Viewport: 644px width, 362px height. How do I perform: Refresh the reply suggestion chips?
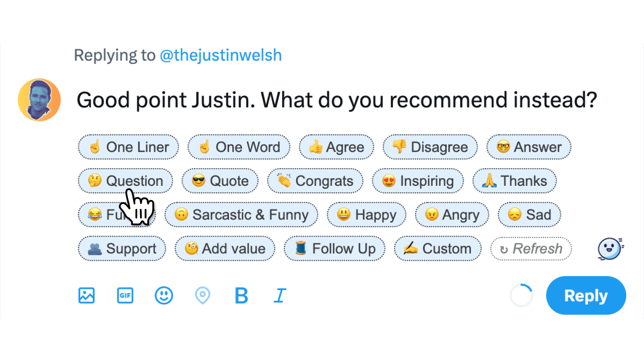(x=530, y=249)
